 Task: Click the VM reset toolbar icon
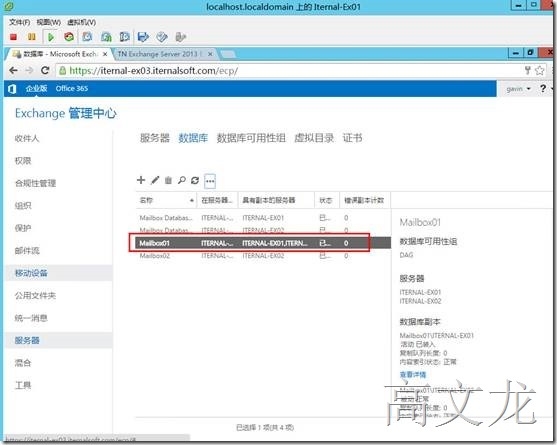(x=69, y=37)
